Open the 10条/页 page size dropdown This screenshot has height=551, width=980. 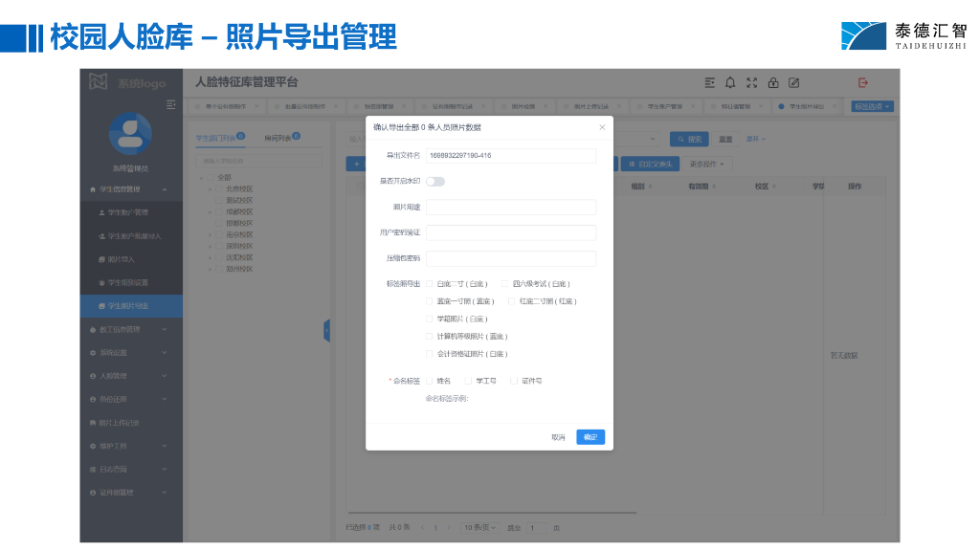pyautogui.click(x=479, y=528)
